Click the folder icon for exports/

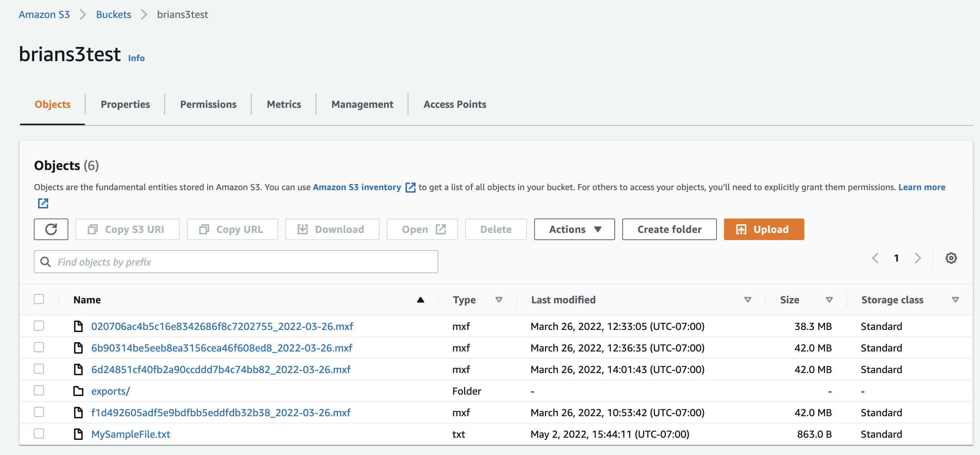tap(78, 391)
